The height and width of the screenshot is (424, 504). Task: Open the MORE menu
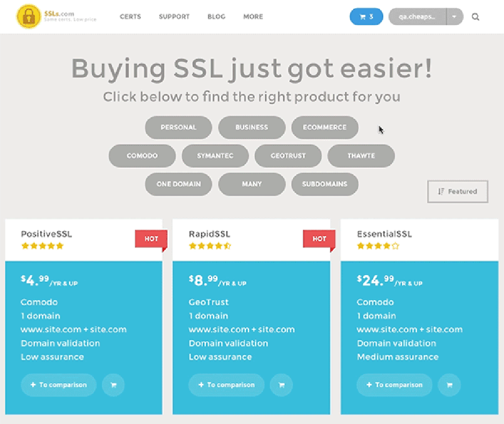(253, 17)
